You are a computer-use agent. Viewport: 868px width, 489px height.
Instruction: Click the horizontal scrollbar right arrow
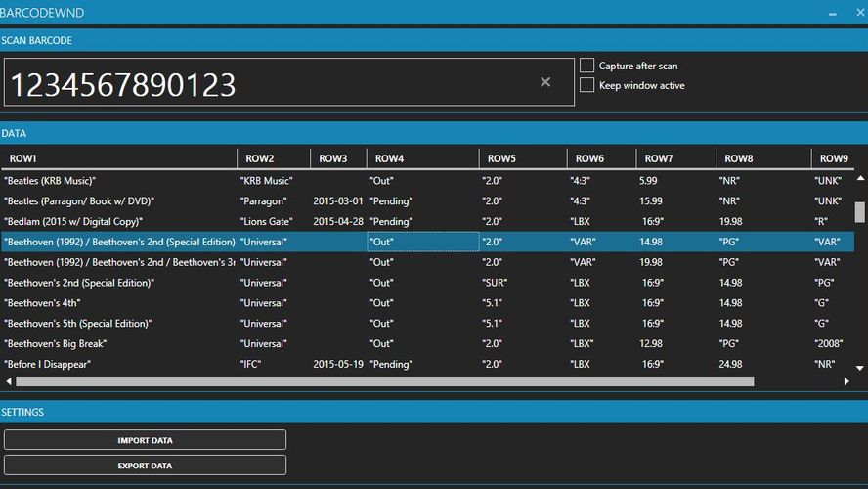click(846, 381)
